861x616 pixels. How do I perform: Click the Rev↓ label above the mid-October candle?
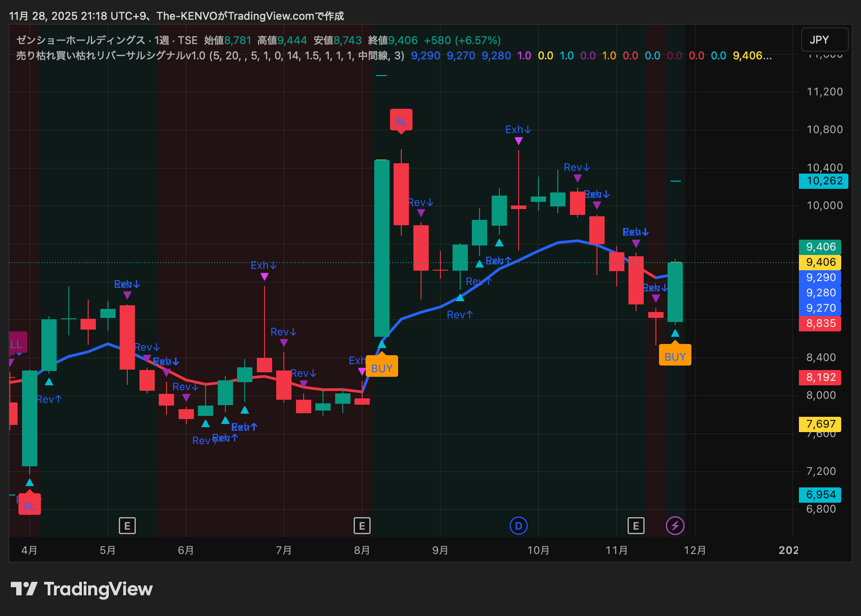(577, 167)
